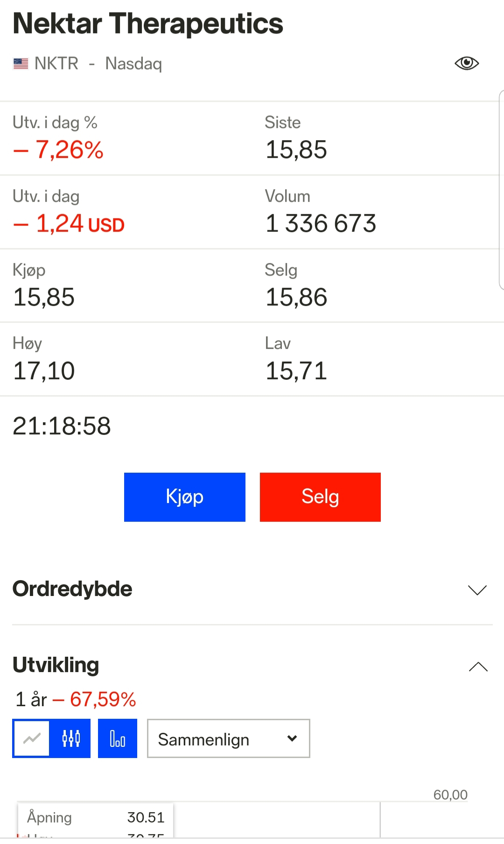Click the Ordredybde section heading

click(x=72, y=589)
